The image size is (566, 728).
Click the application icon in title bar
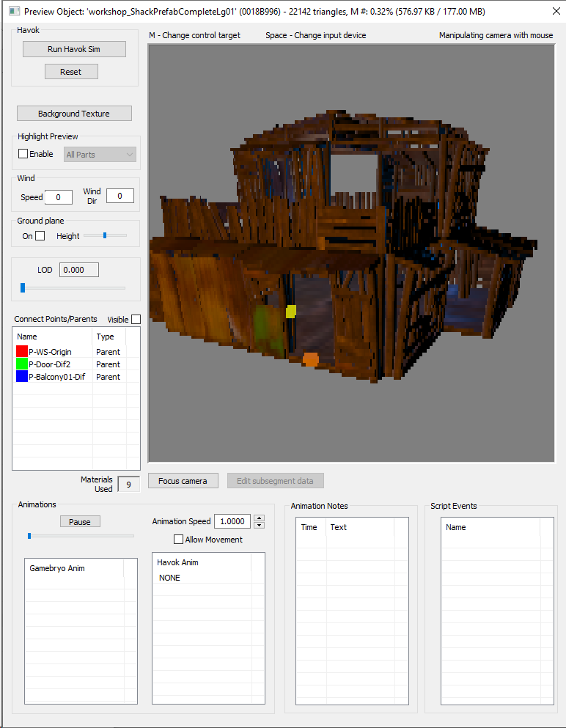click(x=15, y=11)
